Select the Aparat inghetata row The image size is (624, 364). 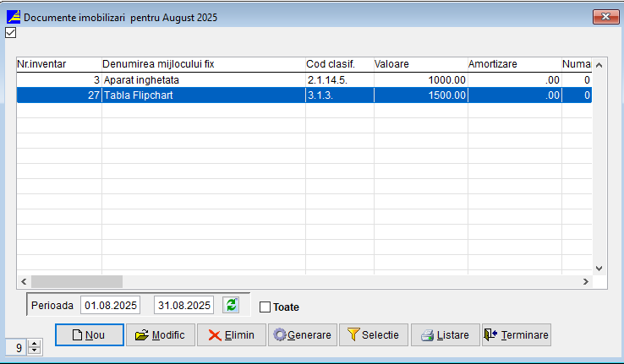203,80
